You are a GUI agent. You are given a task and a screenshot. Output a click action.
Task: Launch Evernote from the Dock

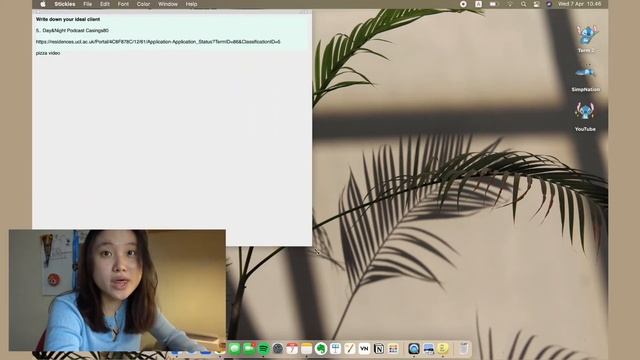pos(321,349)
